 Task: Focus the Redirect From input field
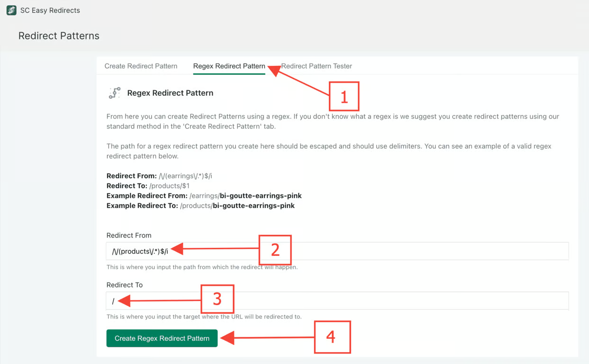tap(337, 251)
